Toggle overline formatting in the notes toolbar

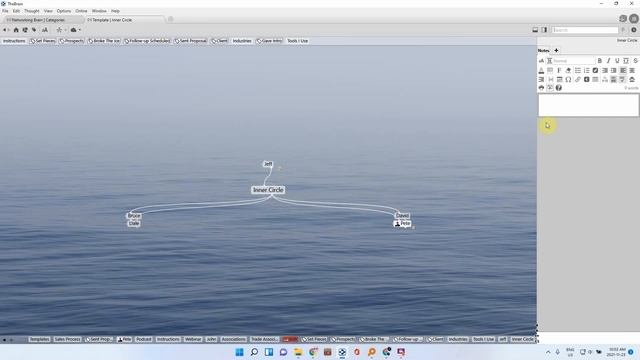click(x=626, y=61)
